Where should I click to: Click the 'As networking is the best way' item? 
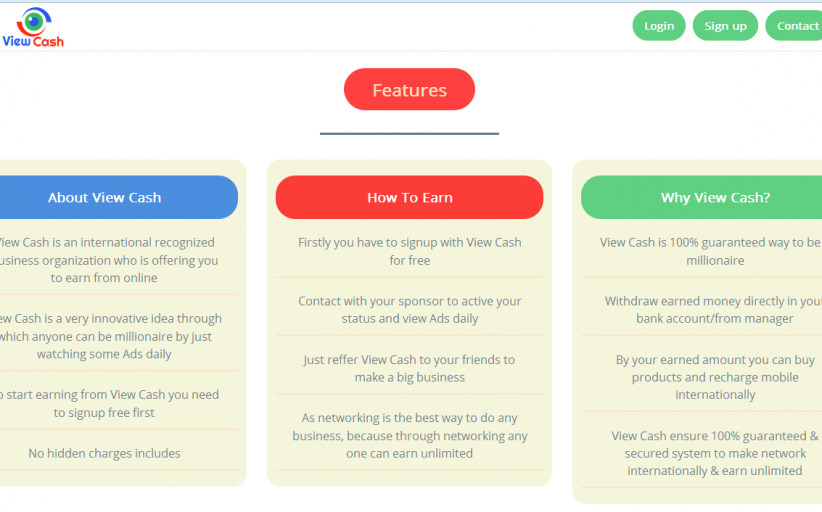[x=409, y=435]
